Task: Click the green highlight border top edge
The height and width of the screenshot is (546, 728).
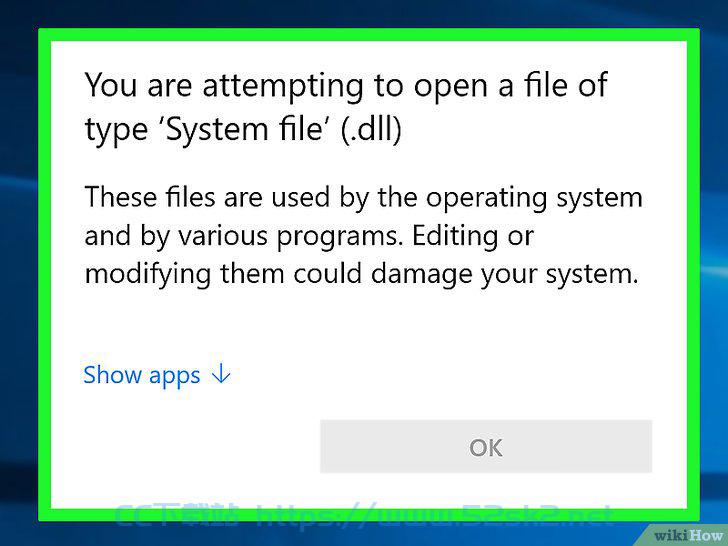Action: point(369,35)
